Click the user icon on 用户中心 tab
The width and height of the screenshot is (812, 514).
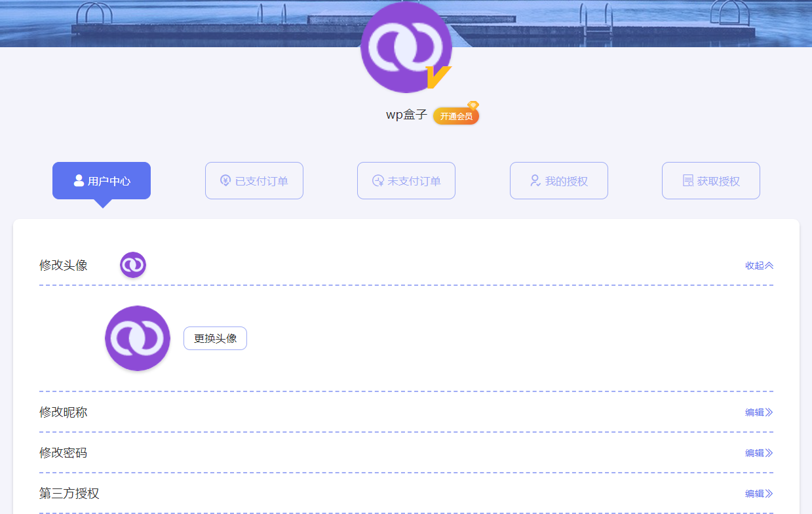(78, 180)
